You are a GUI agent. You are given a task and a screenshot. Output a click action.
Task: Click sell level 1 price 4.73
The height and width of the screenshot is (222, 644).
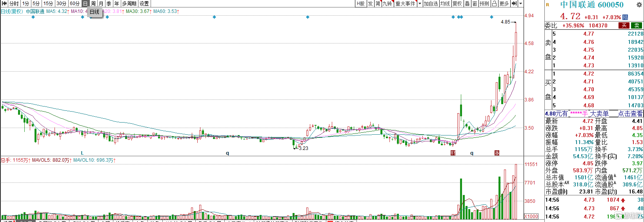588,65
